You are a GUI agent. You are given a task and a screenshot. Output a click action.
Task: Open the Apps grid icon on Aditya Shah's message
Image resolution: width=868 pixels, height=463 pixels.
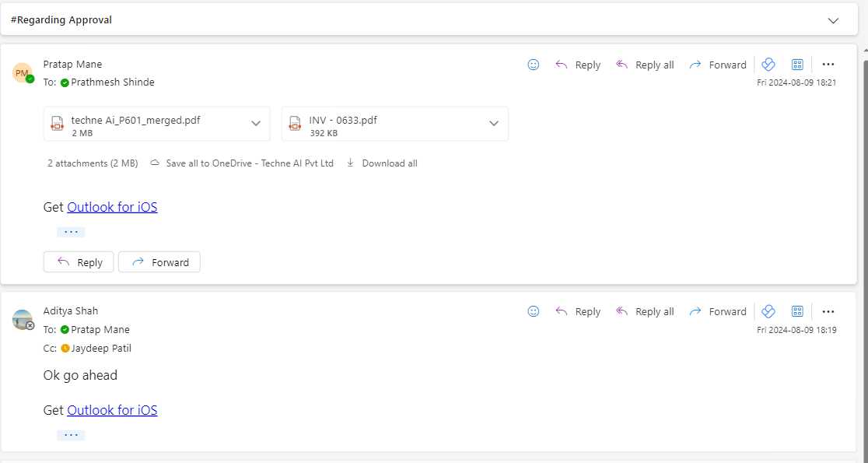pyautogui.click(x=797, y=312)
